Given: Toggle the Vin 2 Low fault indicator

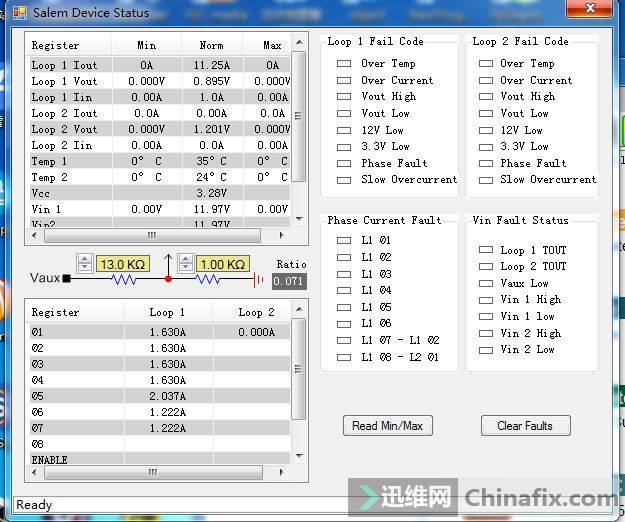Looking at the screenshot, I should pyautogui.click(x=485, y=350).
